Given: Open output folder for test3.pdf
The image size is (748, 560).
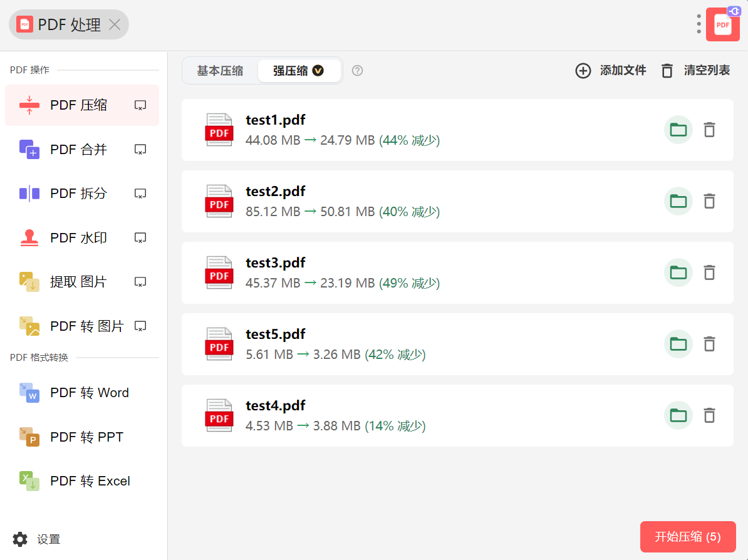Looking at the screenshot, I should (x=678, y=273).
